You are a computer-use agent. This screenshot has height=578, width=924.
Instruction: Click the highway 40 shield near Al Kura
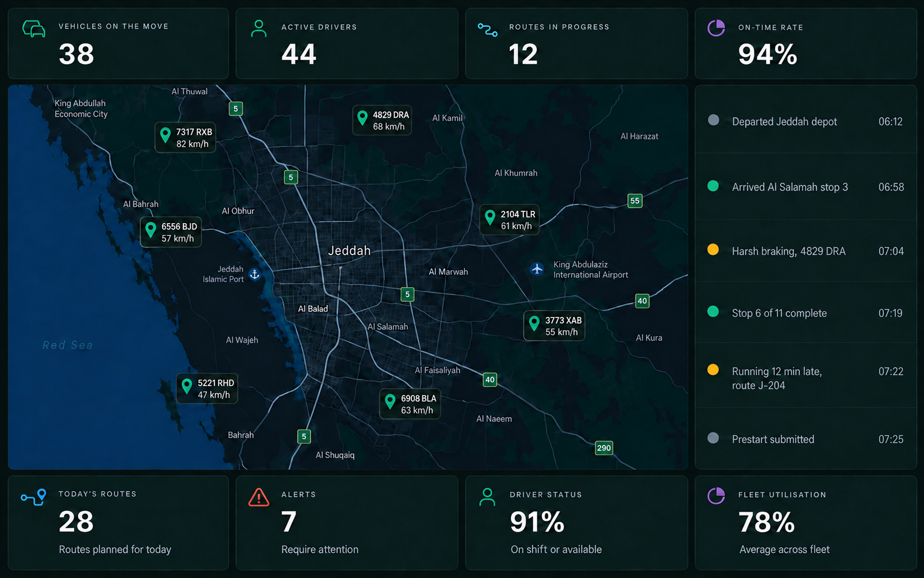(x=642, y=301)
